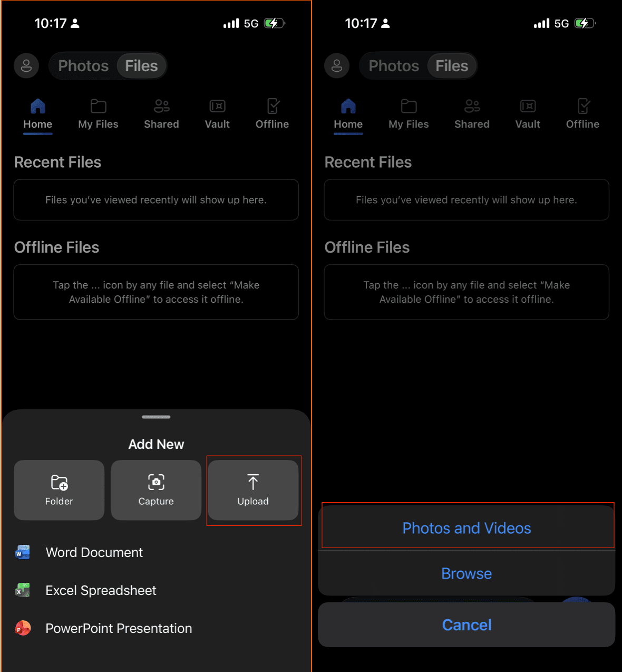This screenshot has height=672, width=622.
Task: Tap the Upload option
Action: (x=253, y=489)
